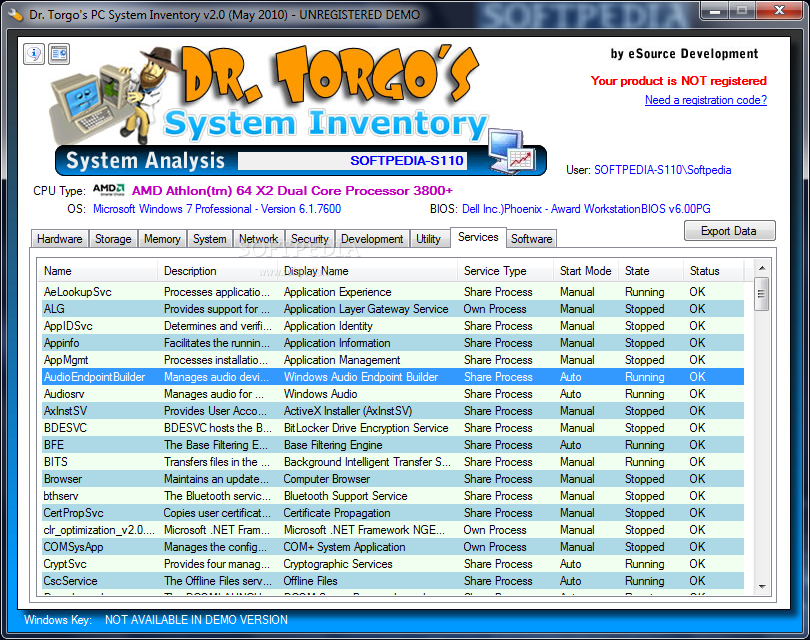The width and height of the screenshot is (810, 640).
Task: Select the CertPropSvc row
Action: 393,513
